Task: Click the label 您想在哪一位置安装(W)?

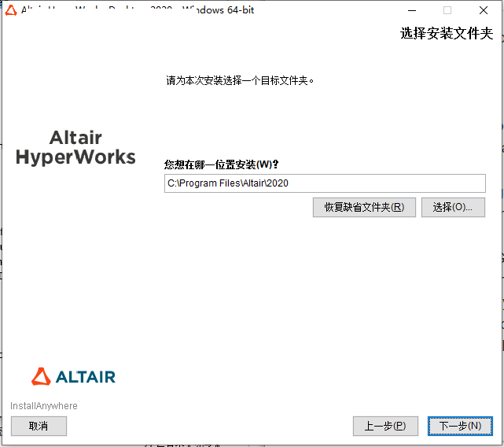Action: (x=221, y=164)
